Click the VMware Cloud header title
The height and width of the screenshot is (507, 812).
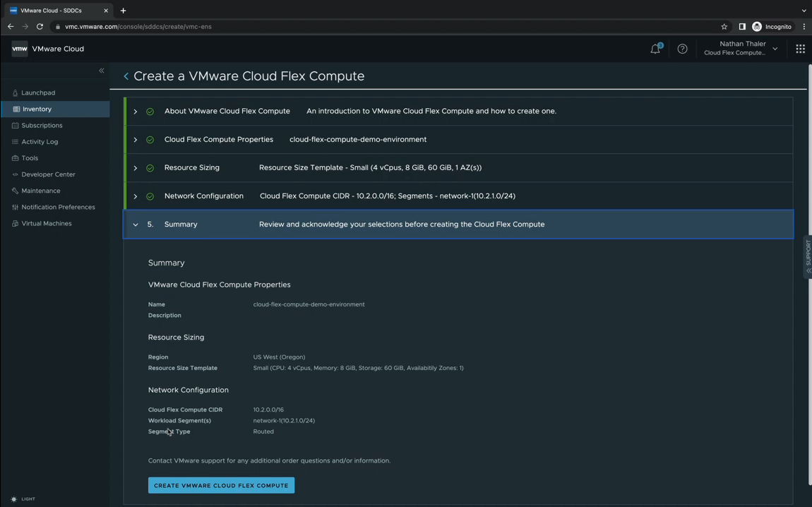point(58,49)
